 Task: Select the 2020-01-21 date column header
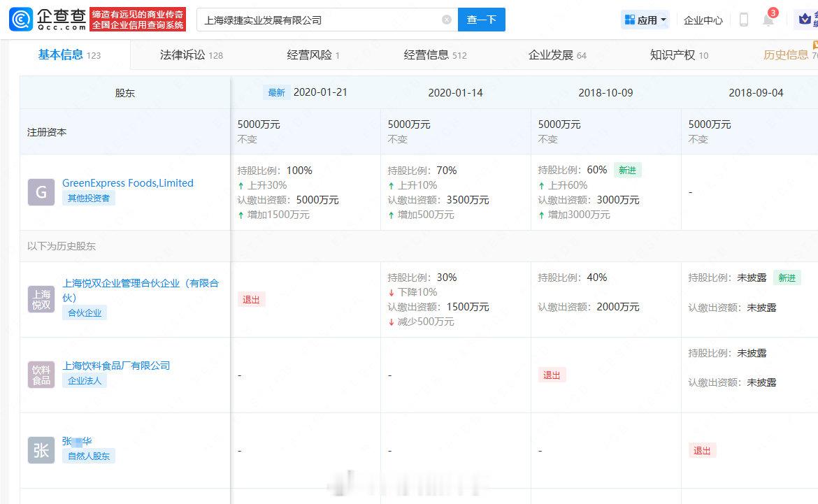click(320, 92)
